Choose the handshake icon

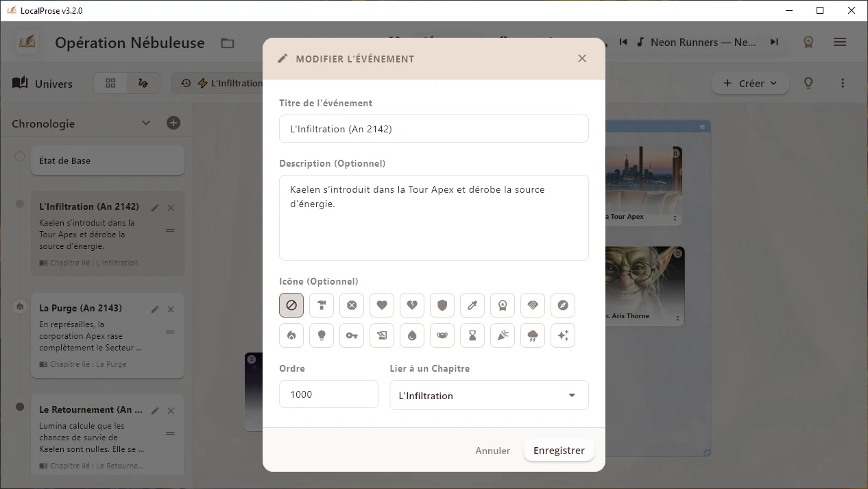tap(533, 305)
